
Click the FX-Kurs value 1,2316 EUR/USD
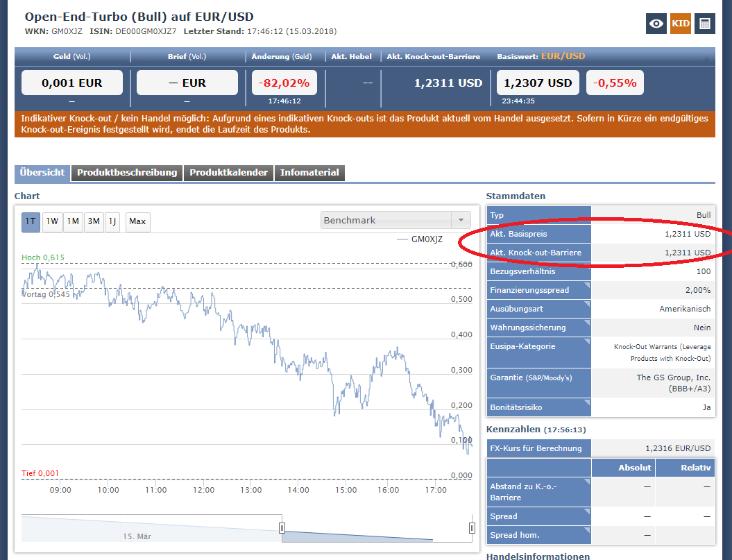[x=678, y=448]
